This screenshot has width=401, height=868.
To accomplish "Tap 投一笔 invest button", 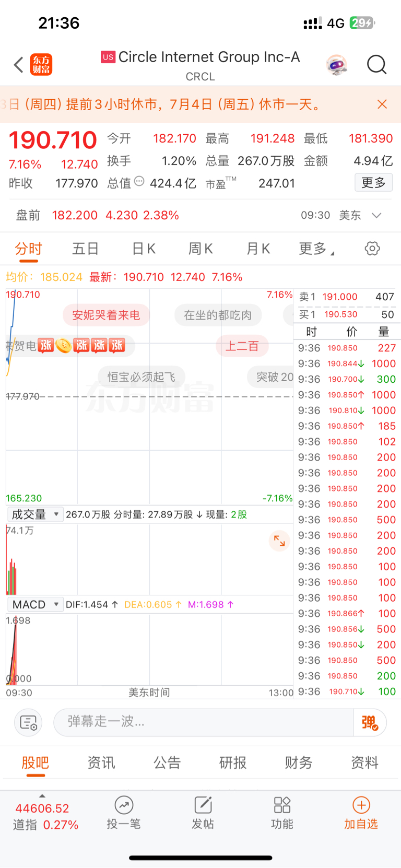I will (x=124, y=813).
